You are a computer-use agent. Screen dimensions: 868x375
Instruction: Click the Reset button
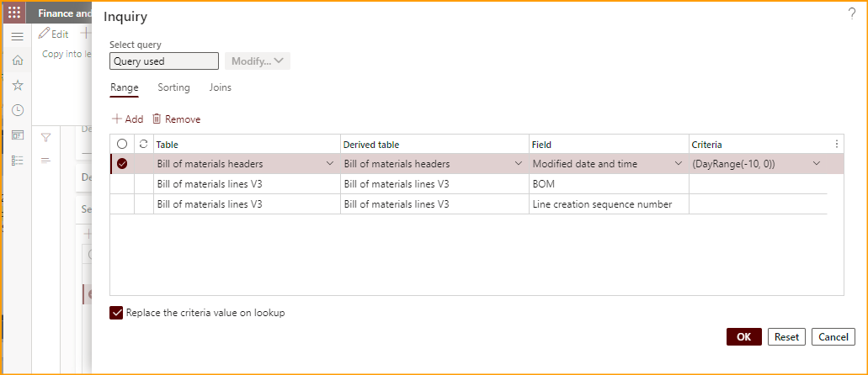click(x=786, y=337)
